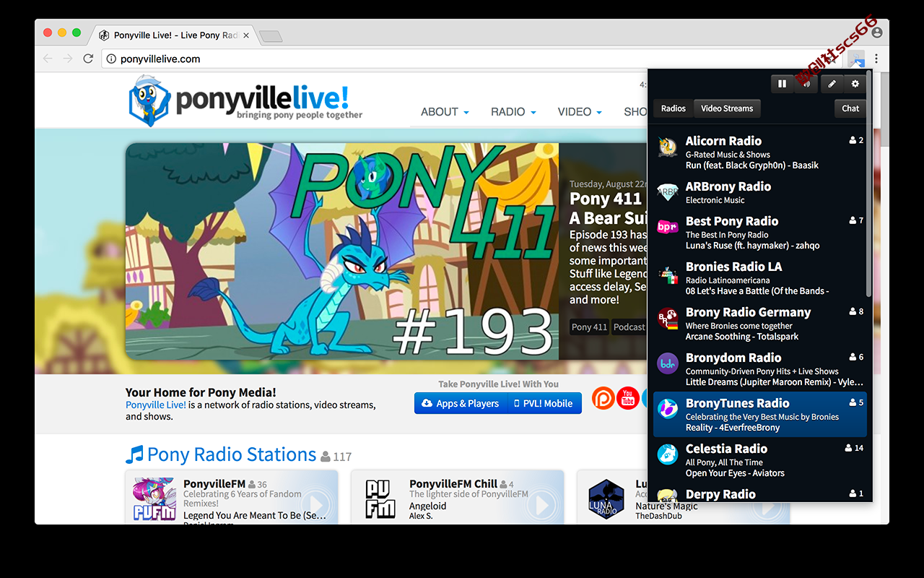The image size is (924, 578).
Task: Expand the RADIO navigation dropdown
Action: [513, 112]
